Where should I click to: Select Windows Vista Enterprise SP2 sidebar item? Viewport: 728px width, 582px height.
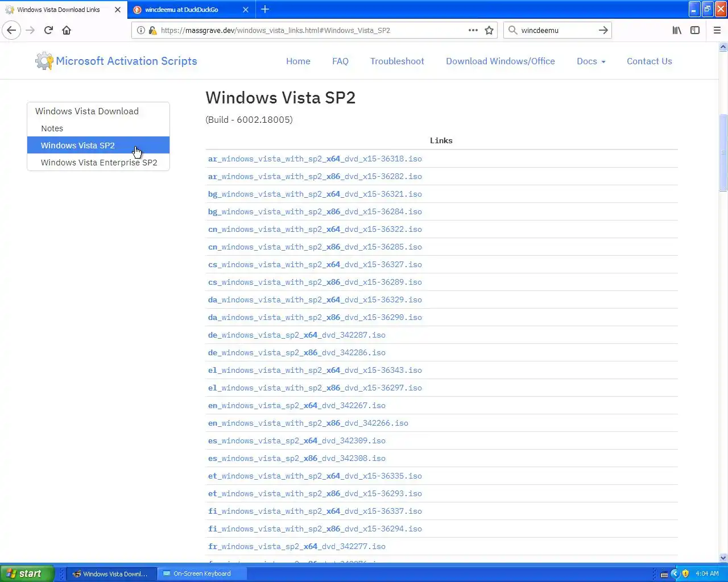(98, 163)
